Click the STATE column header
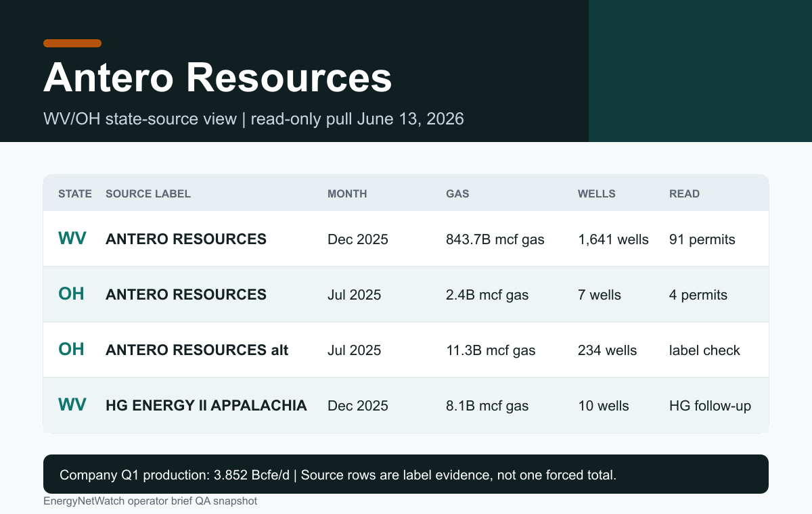The width and height of the screenshot is (812, 514). pyautogui.click(x=75, y=193)
